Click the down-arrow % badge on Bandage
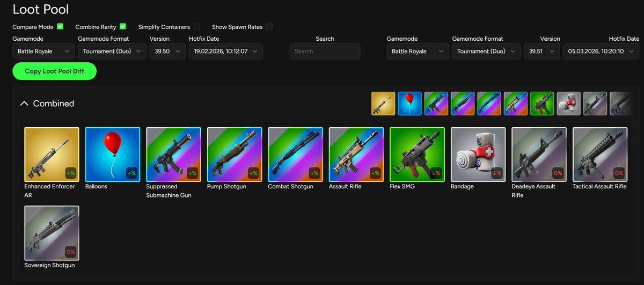644x285 pixels. coord(497,173)
